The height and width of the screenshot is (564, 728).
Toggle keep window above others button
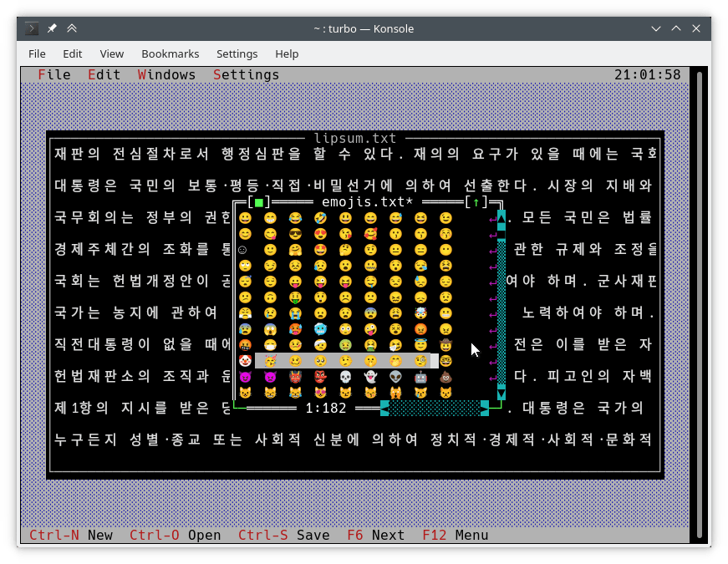point(73,28)
